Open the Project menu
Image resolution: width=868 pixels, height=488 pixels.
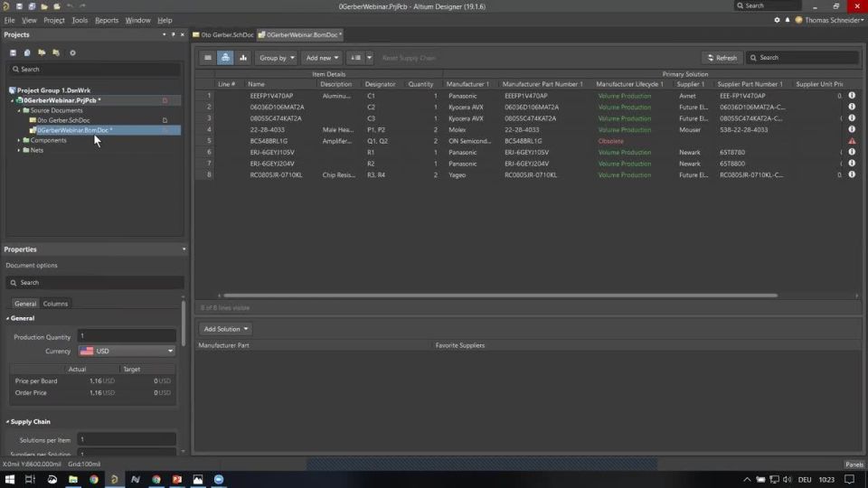[53, 20]
